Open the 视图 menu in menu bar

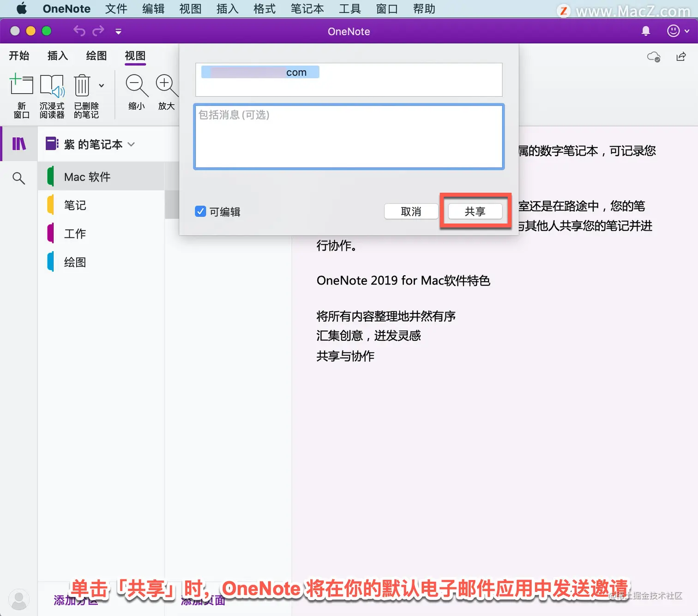(190, 9)
